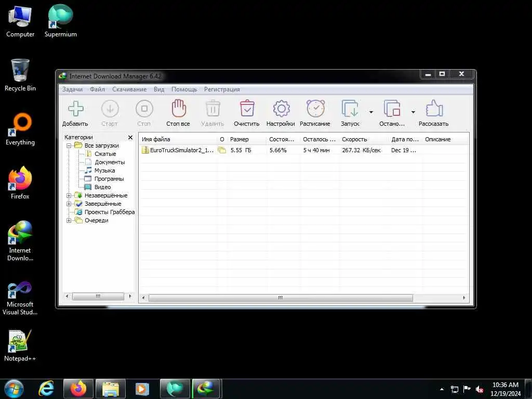
Task: Open dropdown arrow next to Запуск
Action: point(371,112)
